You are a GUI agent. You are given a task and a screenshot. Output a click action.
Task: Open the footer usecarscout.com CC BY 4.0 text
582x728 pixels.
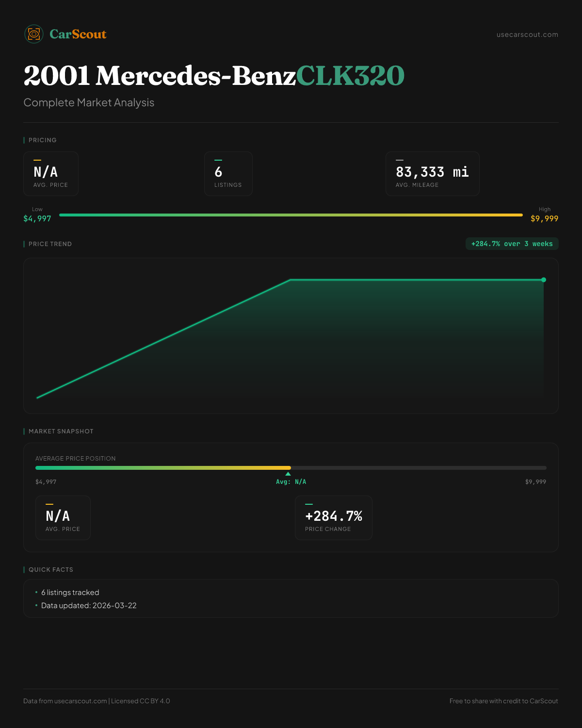pyautogui.click(x=97, y=701)
